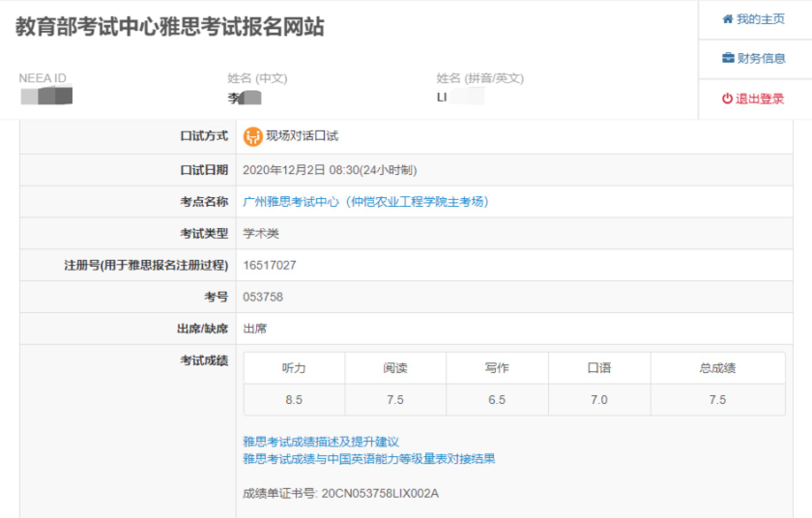Open 雅思考试成绩描述及提升建议 link
Viewport: 812px width, 518px height.
click(x=321, y=442)
